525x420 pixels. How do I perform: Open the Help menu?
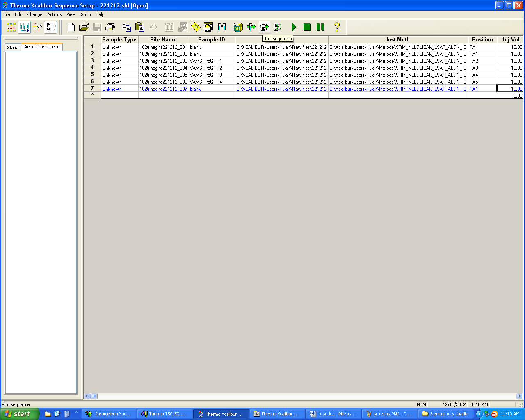pos(100,14)
